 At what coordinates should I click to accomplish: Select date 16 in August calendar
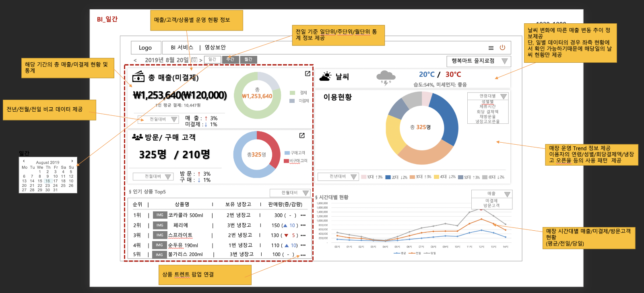(x=47, y=181)
